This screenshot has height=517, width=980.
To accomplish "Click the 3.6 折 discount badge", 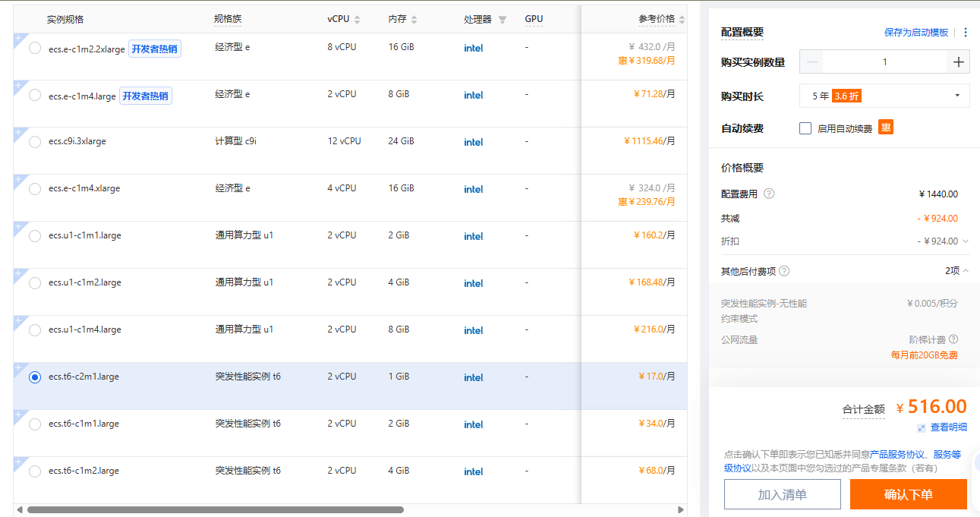I will [846, 96].
